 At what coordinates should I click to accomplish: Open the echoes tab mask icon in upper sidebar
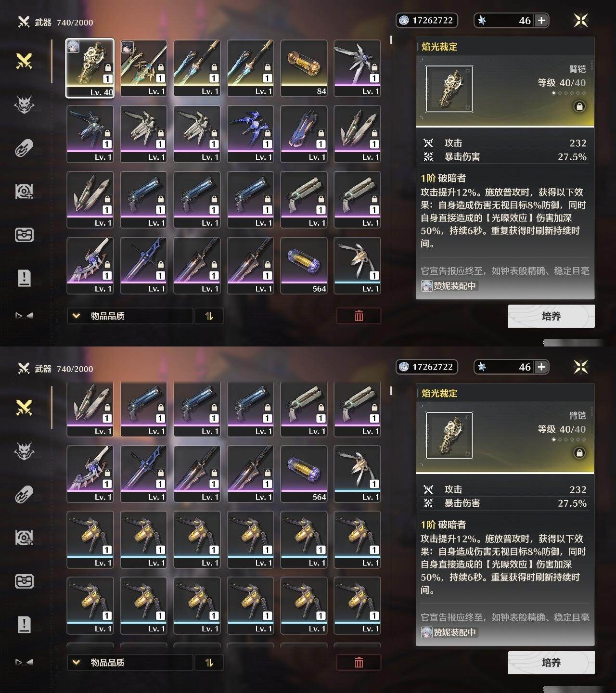[24, 104]
